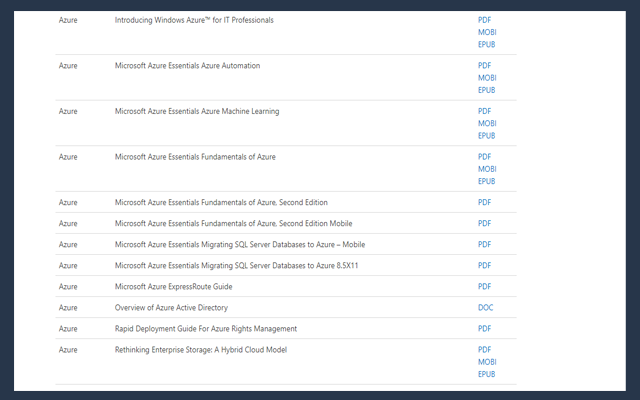Open PDF of Introducing Windows Azure for IT Professionals
This screenshot has width=640, height=400.
click(484, 20)
